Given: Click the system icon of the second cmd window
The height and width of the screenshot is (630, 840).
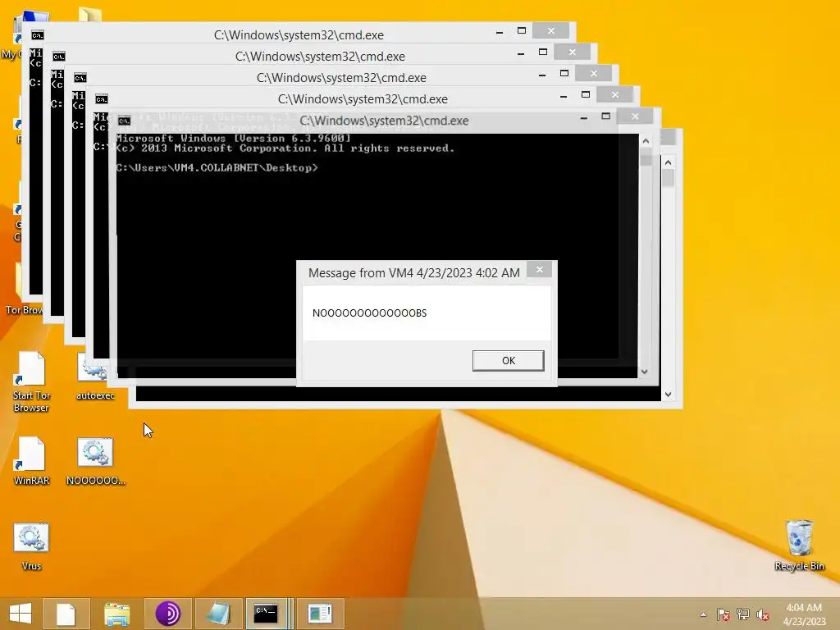Looking at the screenshot, I should [58, 57].
